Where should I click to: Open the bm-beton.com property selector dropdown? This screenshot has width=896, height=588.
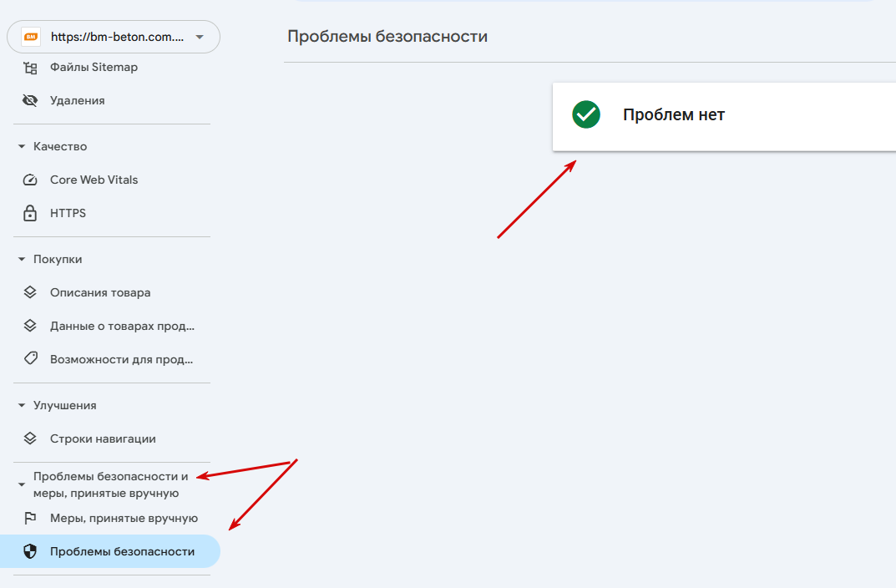pos(113,37)
